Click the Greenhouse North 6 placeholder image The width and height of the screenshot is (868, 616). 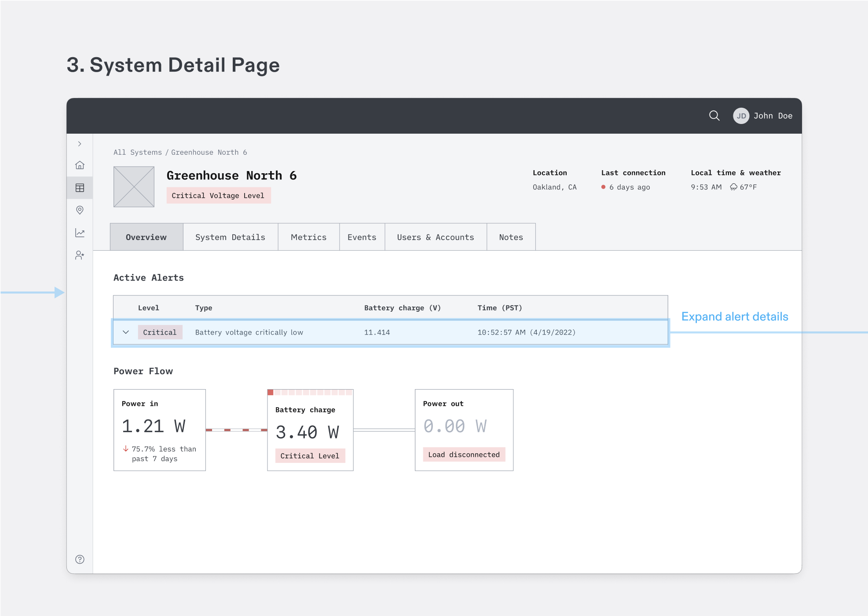(134, 186)
